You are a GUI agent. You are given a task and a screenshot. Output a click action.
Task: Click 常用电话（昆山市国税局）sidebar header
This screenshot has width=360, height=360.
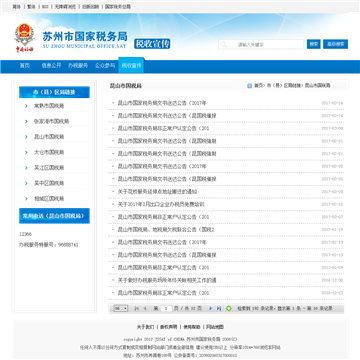pyautogui.click(x=54, y=216)
